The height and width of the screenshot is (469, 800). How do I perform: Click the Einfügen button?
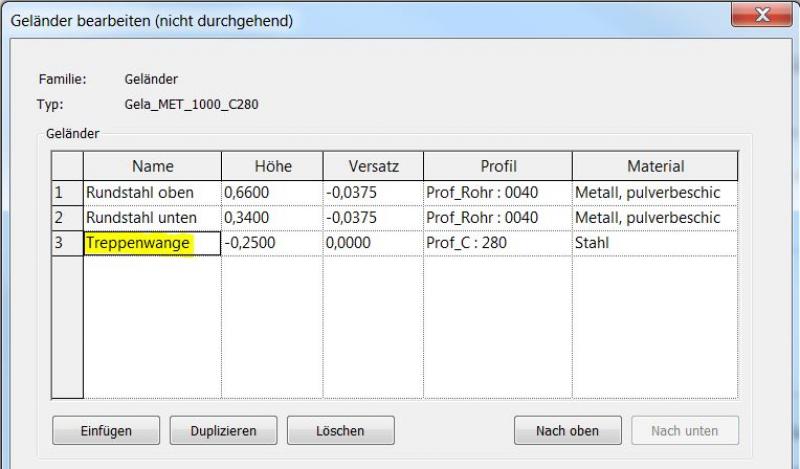click(x=106, y=431)
